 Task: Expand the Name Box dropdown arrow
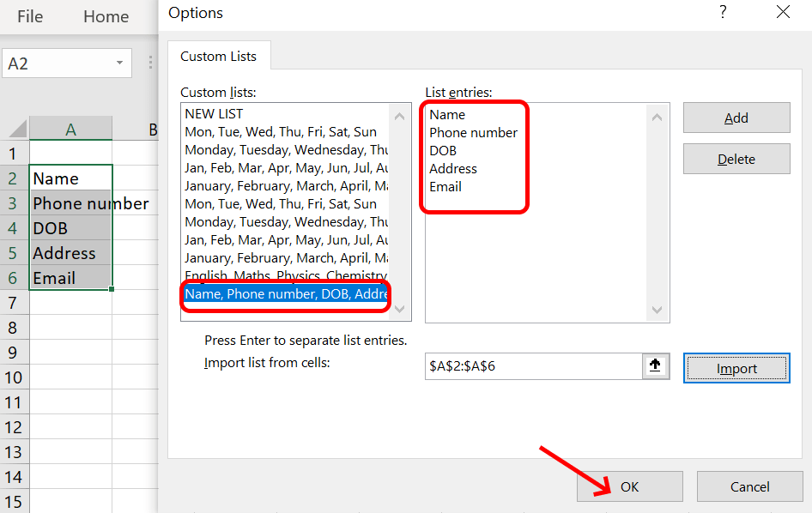point(119,63)
